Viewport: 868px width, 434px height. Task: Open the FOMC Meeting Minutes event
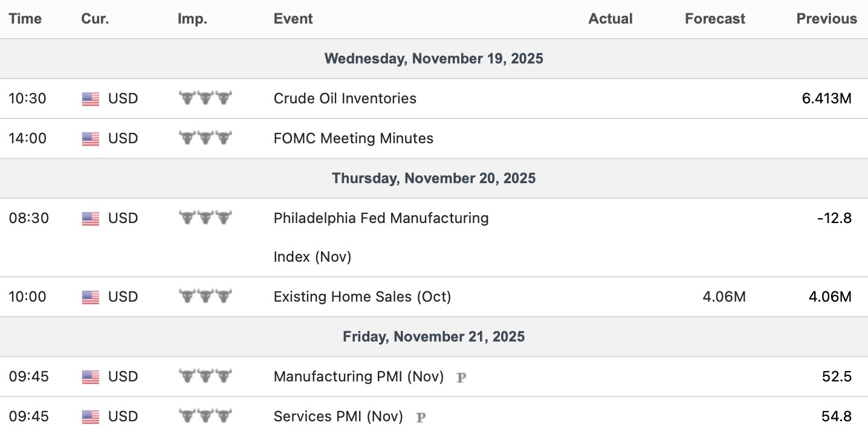(353, 138)
